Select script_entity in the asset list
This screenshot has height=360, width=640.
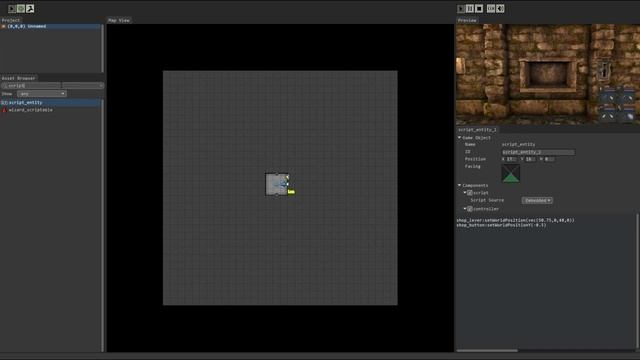tap(51, 102)
